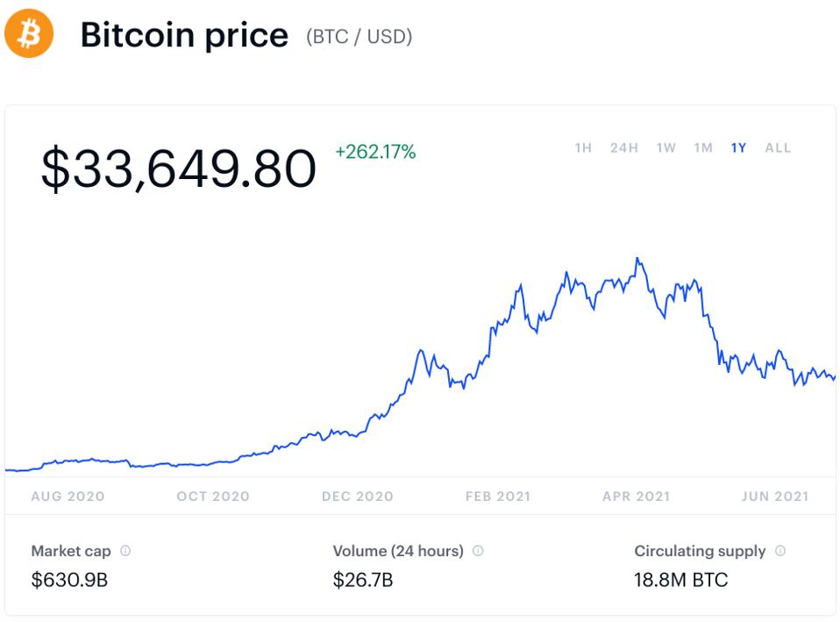Click the JUN 2021 axis label
840x622 pixels.
pyautogui.click(x=774, y=497)
